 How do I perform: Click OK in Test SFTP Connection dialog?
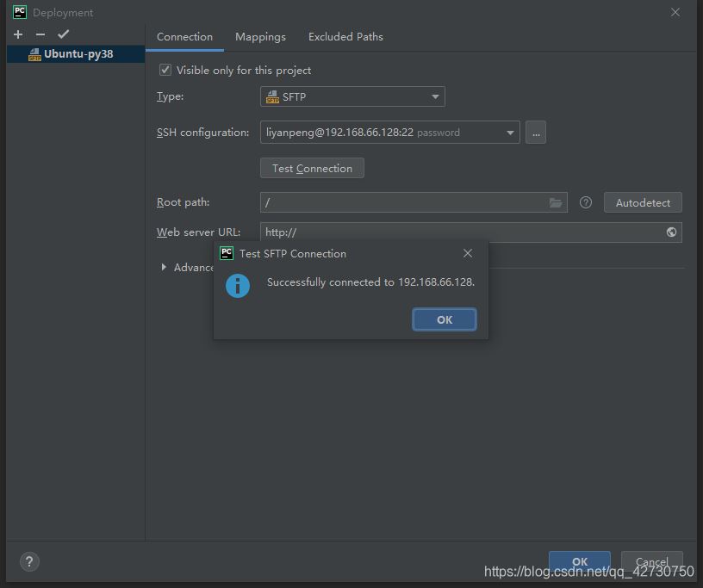coord(444,319)
